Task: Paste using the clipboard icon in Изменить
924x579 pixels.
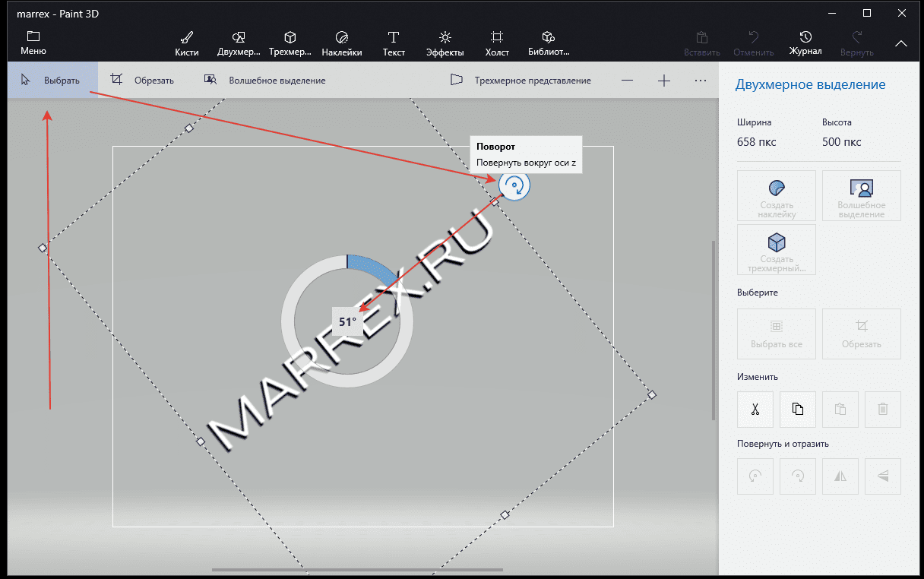Action: [x=840, y=409]
